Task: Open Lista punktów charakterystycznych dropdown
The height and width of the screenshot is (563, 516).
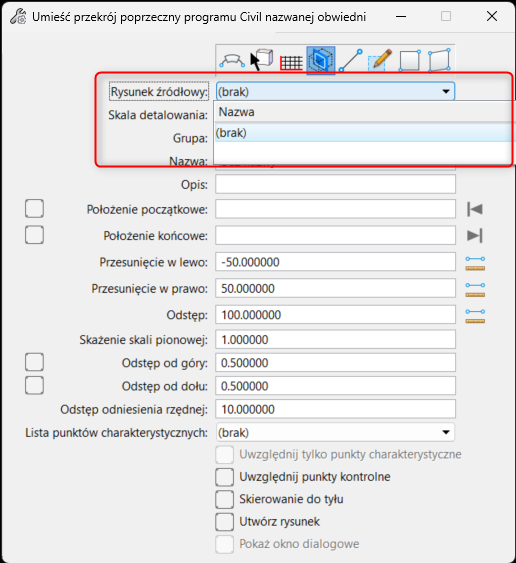Action: pos(335,432)
